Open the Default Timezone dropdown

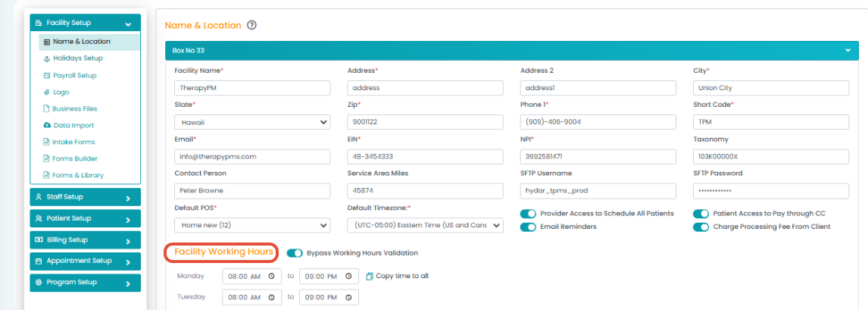pyautogui.click(x=425, y=225)
